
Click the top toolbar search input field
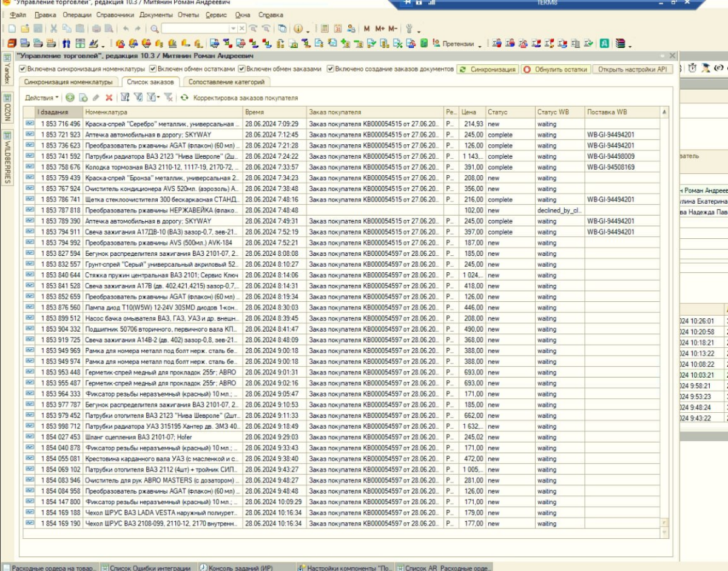(x=195, y=28)
